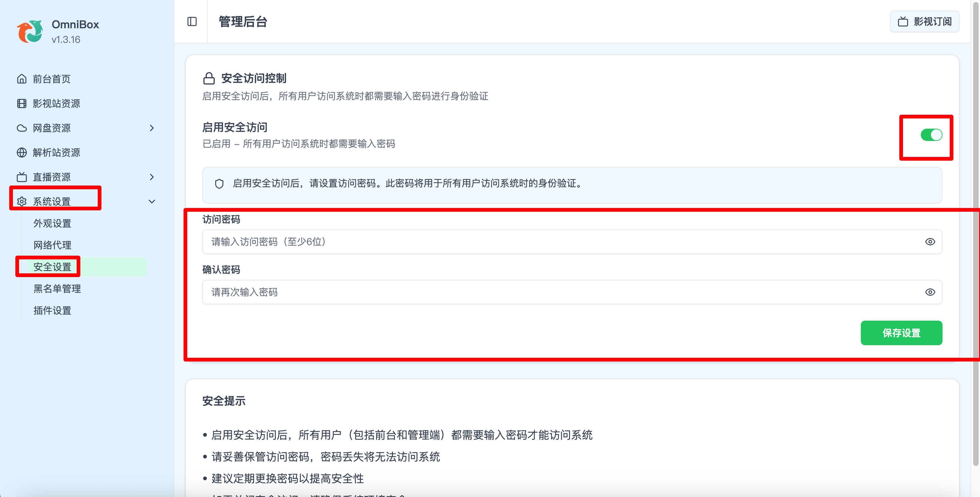Image resolution: width=980 pixels, height=497 pixels.
Task: Click the film icon for 影视站资源
Action: pos(22,103)
